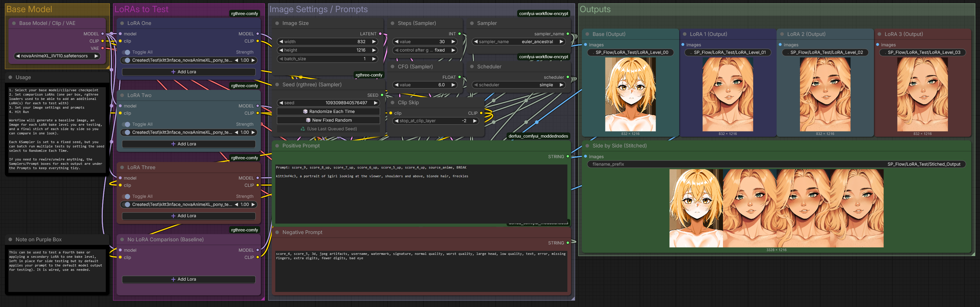Click the Positive Prompt text area
The image size is (980, 307).
pyautogui.click(x=421, y=194)
